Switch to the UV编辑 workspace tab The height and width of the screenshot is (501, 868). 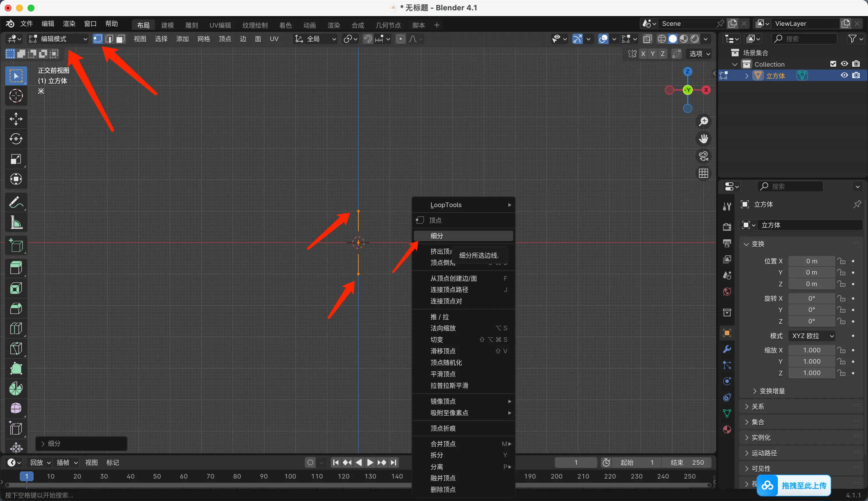point(220,25)
